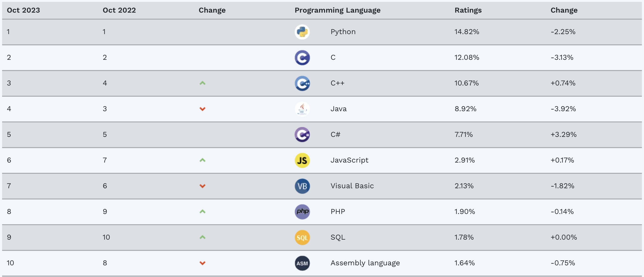
Task: Click the 14.82% rating cell
Action: [467, 32]
